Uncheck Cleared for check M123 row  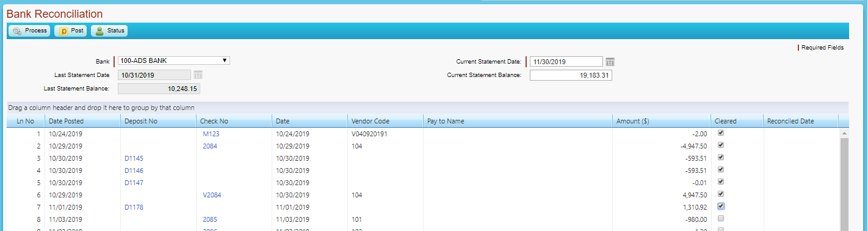[721, 133]
